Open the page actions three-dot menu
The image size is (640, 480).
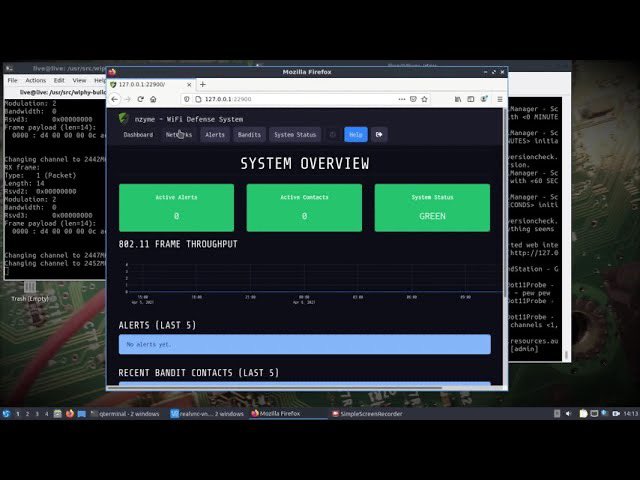(x=402, y=99)
